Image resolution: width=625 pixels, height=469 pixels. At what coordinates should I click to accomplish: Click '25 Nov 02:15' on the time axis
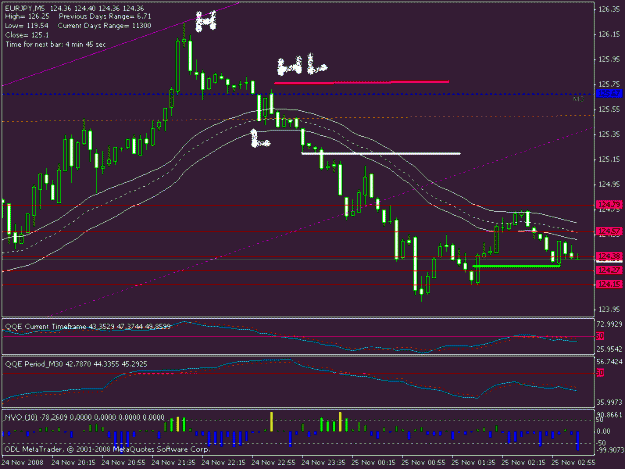(x=523, y=462)
